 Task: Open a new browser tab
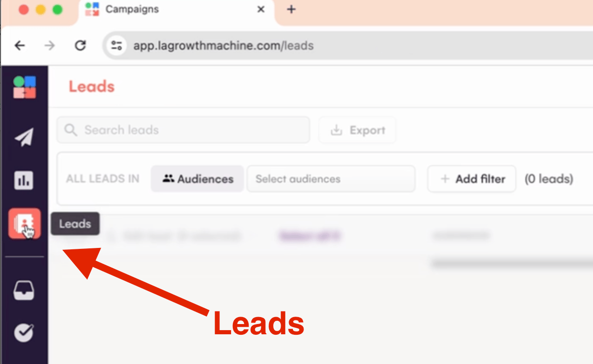coord(291,9)
